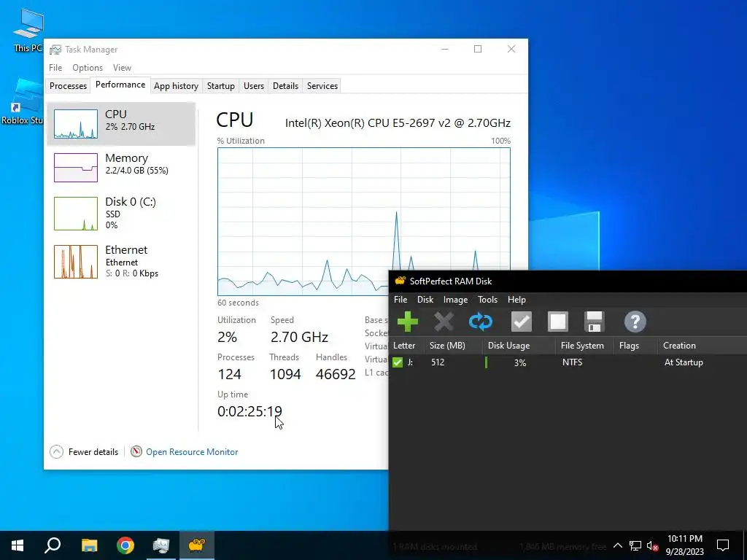Viewport: 747px width, 560px height.
Task: Click the muted volume tray icon
Action: 652,545
